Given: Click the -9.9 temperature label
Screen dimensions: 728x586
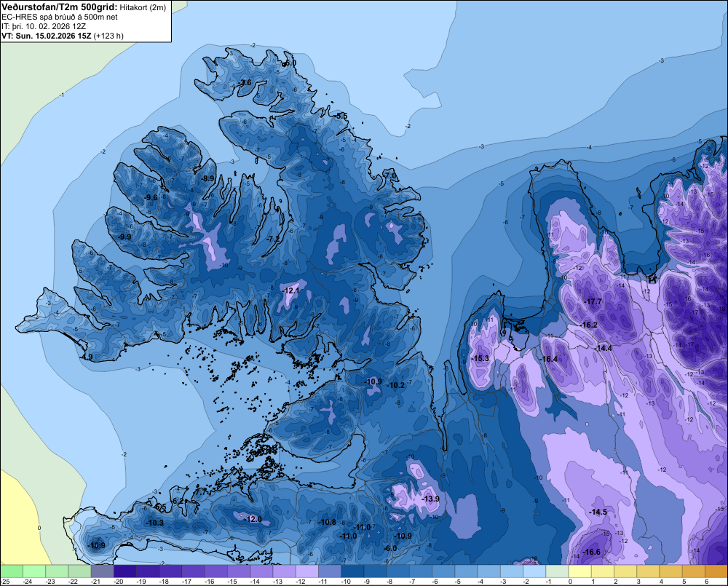Looking at the screenshot, I should click(x=124, y=237).
